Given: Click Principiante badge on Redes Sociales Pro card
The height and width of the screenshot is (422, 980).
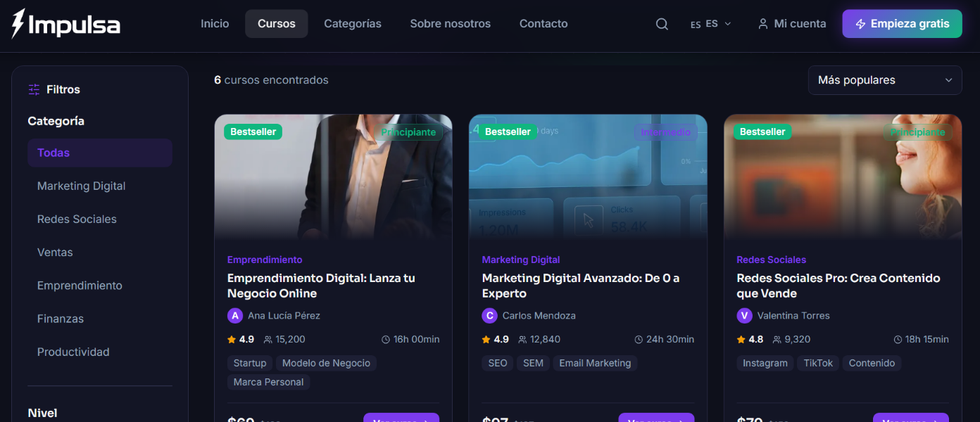Looking at the screenshot, I should pyautogui.click(x=917, y=132).
